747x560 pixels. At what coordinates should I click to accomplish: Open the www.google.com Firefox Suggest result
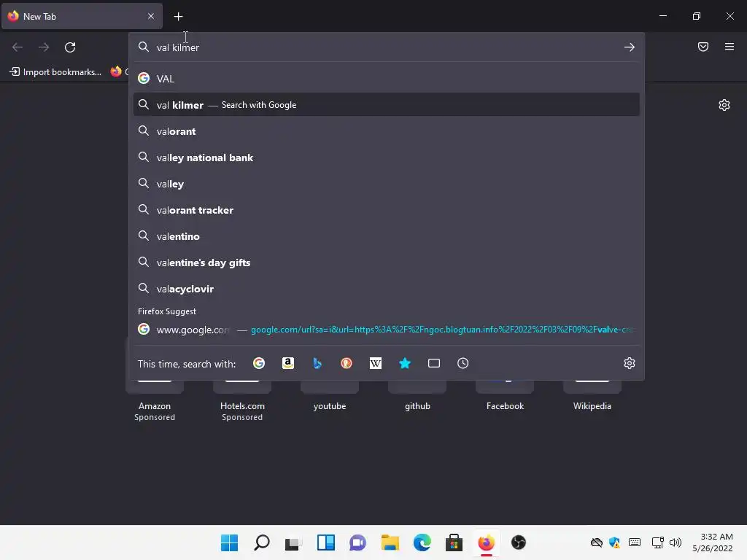[387, 330]
